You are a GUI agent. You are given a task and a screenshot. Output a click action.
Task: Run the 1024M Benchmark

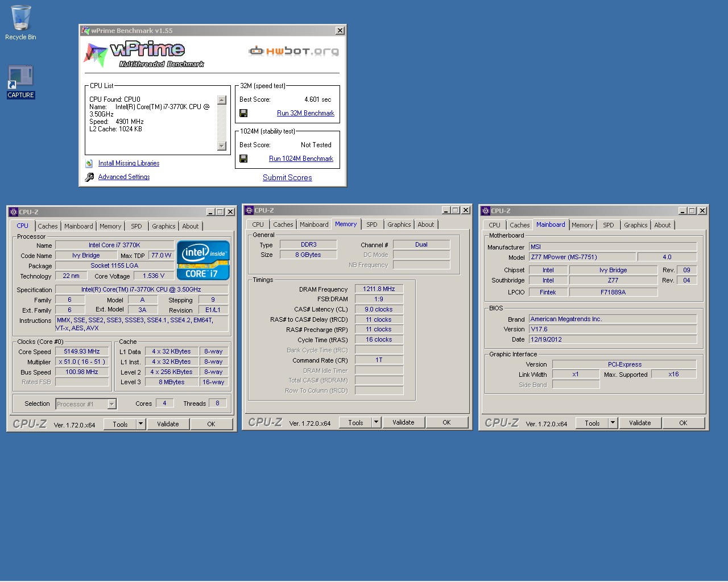[x=301, y=159]
